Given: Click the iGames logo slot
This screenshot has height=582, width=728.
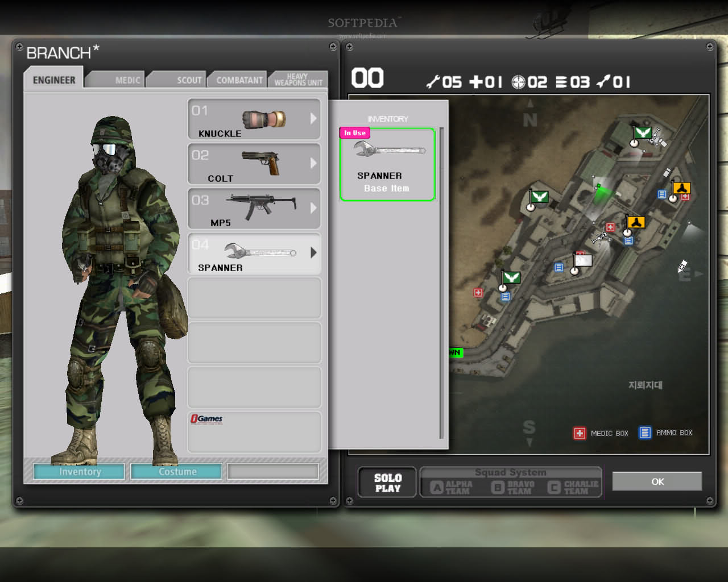Looking at the screenshot, I should pos(254,432).
